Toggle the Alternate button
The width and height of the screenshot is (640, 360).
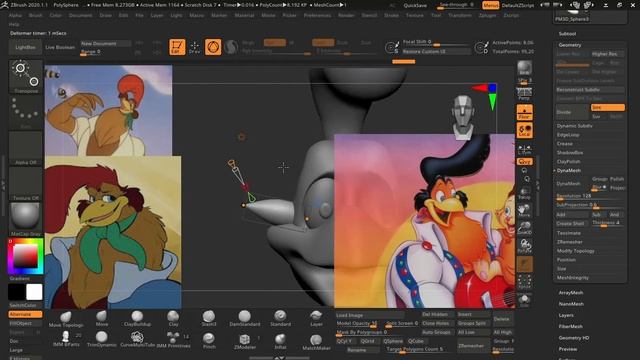pos(25,314)
